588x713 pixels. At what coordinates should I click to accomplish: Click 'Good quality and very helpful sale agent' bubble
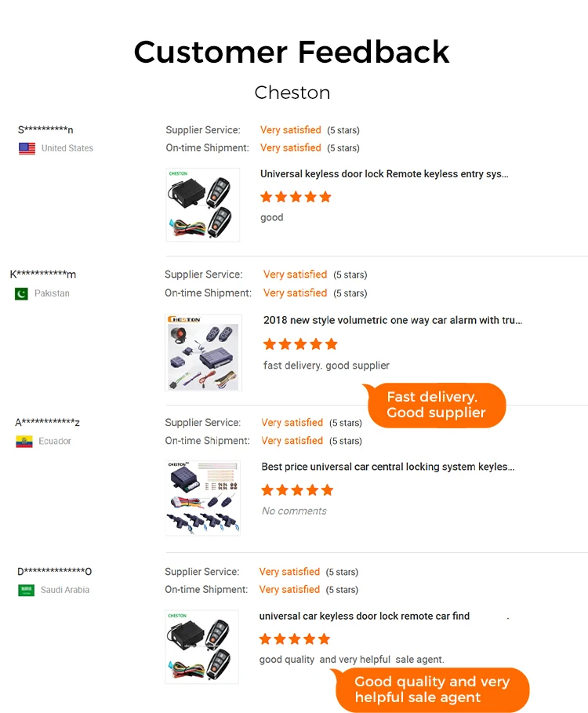(430, 689)
